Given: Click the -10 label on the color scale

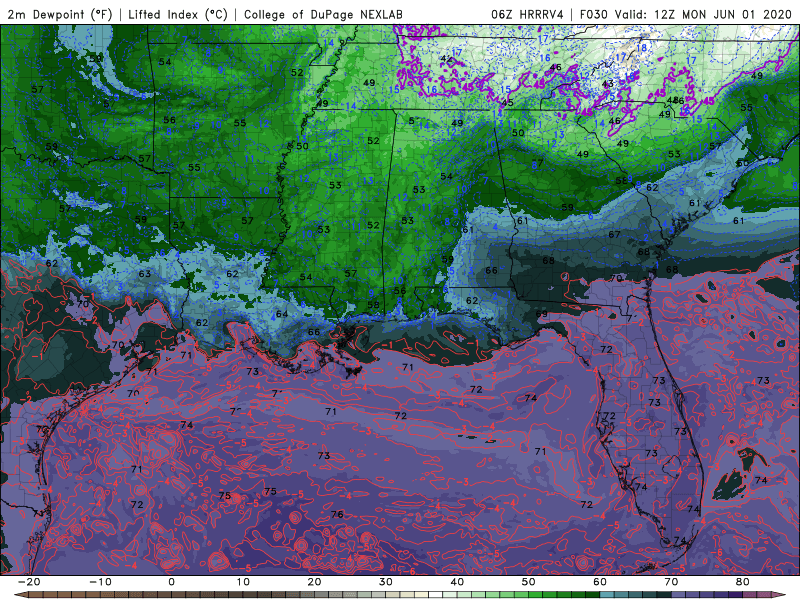Looking at the screenshot, I should coord(100,582).
